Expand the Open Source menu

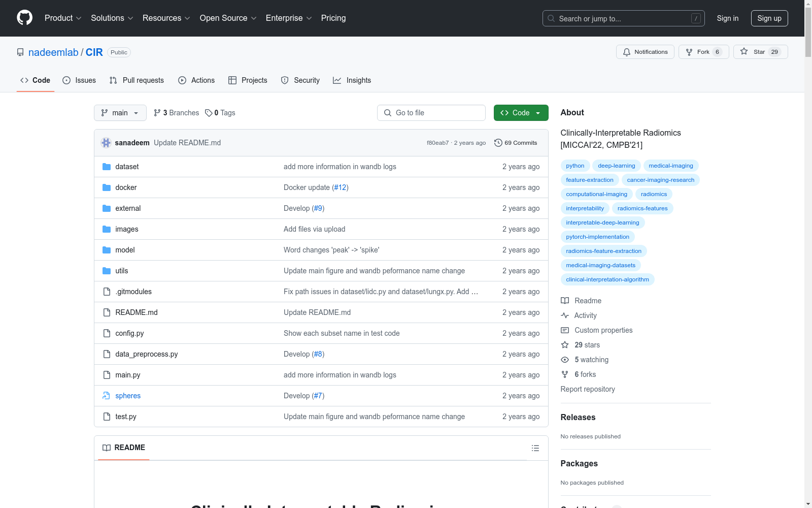(x=228, y=18)
